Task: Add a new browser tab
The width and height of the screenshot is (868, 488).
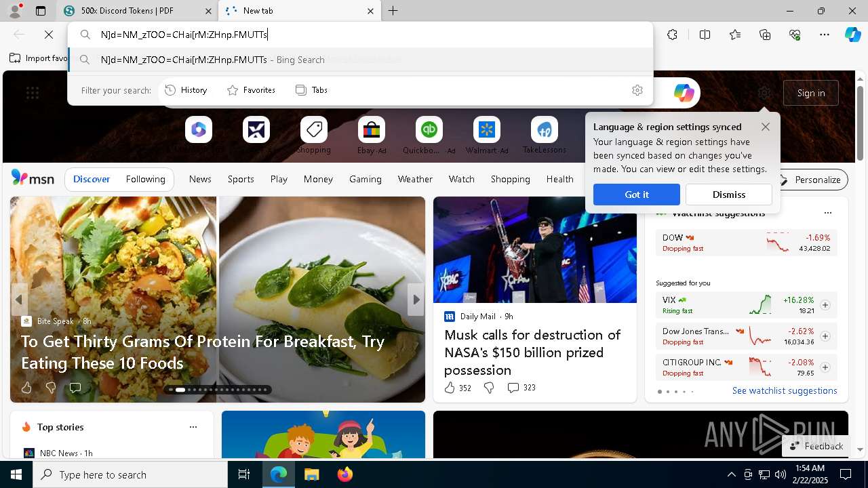Action: point(393,11)
